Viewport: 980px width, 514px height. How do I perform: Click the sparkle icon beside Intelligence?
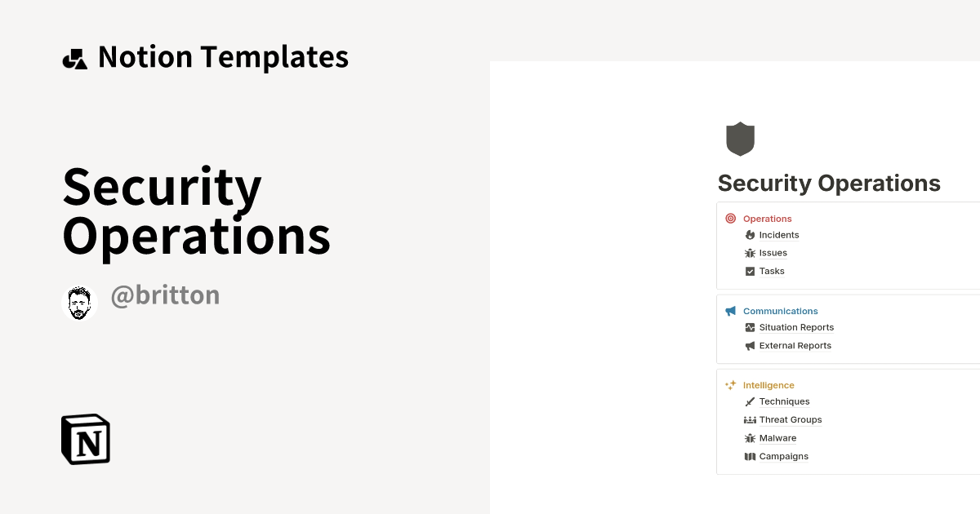coord(730,384)
